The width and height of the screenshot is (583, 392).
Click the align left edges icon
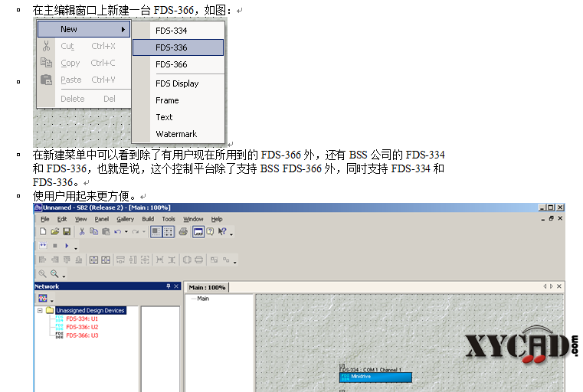point(42,260)
